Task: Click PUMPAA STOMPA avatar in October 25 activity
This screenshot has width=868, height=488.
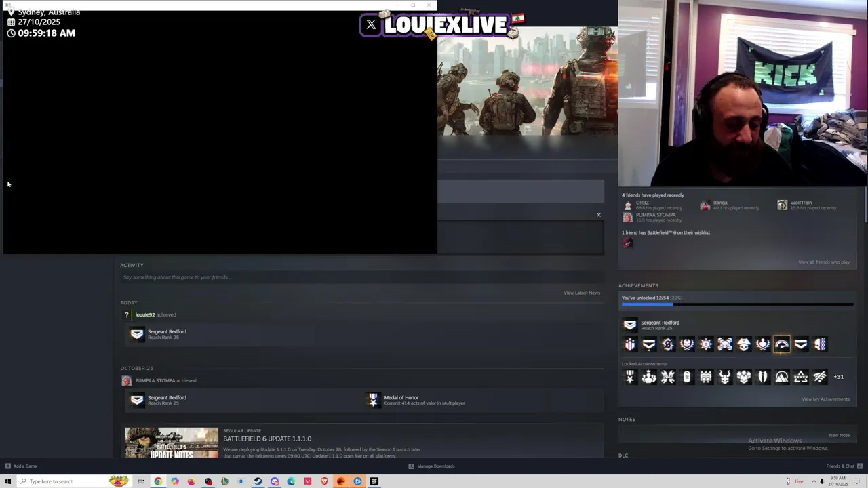Action: (126, 381)
